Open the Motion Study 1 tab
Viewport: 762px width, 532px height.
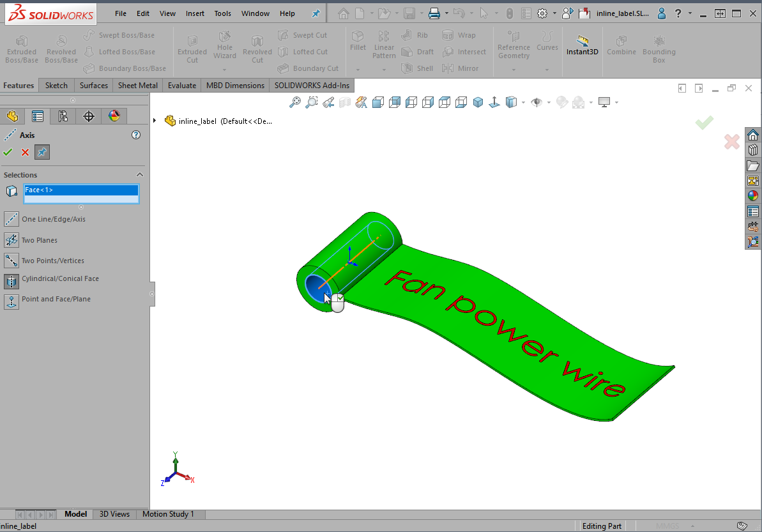tap(168, 514)
